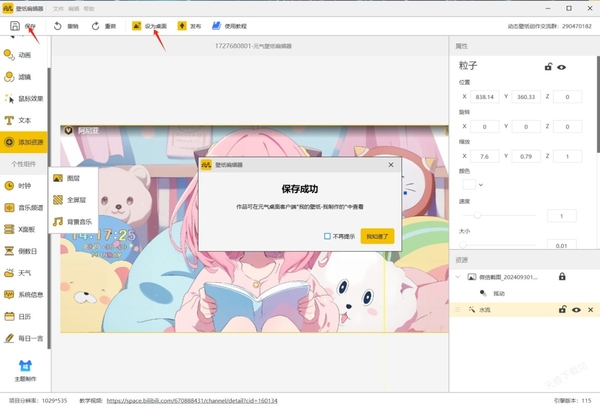Add the Countdown day (倒数日) widget
Image resolution: width=600 pixels, height=408 pixels.
pyautogui.click(x=24, y=251)
